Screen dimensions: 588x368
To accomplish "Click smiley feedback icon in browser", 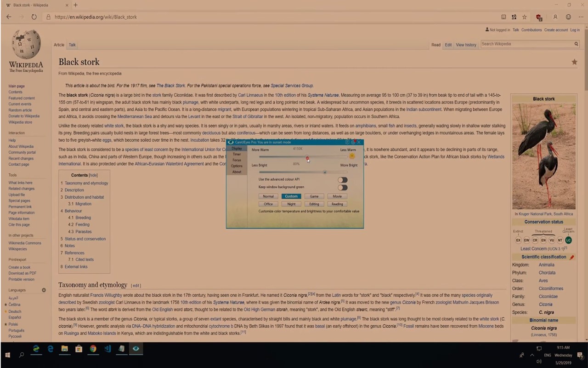I will [568, 17].
